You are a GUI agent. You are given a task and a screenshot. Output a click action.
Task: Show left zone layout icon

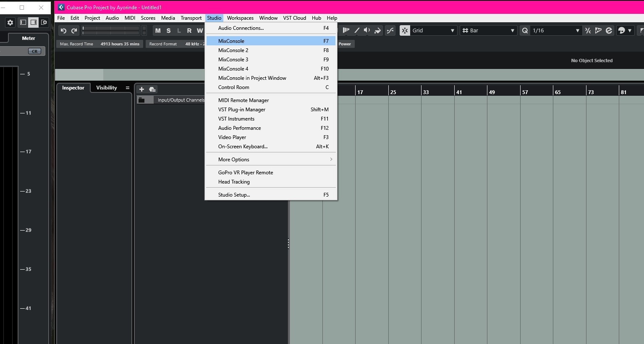click(23, 22)
